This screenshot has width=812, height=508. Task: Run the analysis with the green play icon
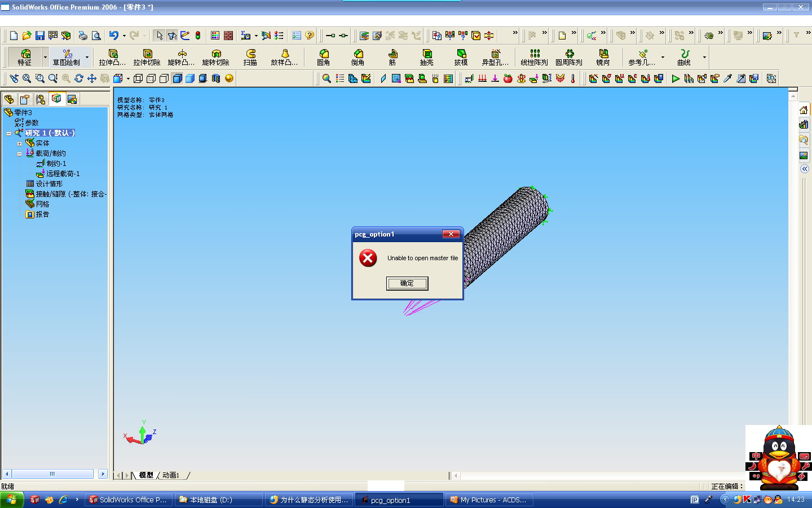tap(676, 78)
